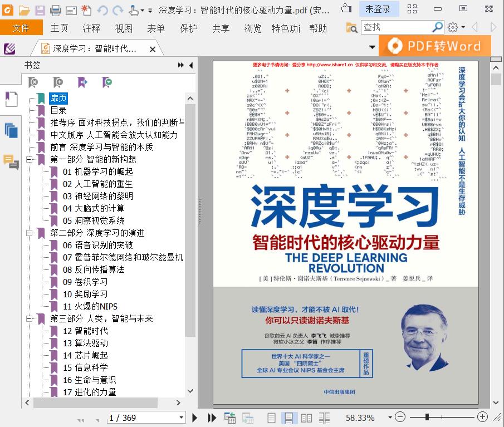The width and height of the screenshot is (504, 427).
Task: Select bookmark 前言 深度学习与智能的本质
Action: pos(101,147)
